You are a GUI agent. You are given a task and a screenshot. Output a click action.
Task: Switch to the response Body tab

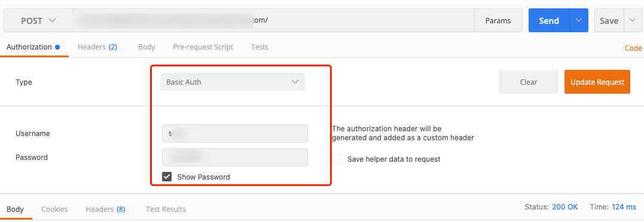tap(15, 209)
